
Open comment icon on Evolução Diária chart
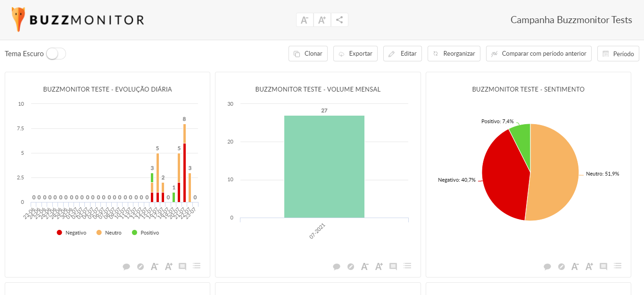[x=126, y=267]
